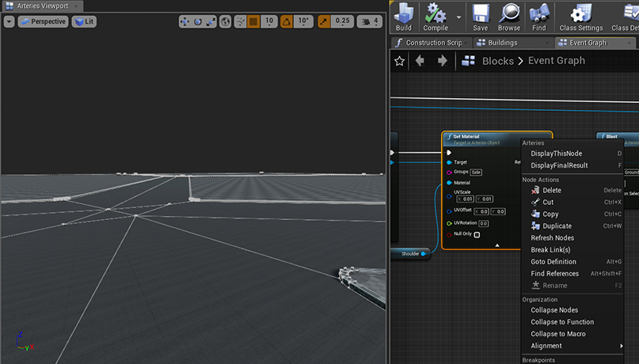Close the Event Graph tab

point(629,43)
